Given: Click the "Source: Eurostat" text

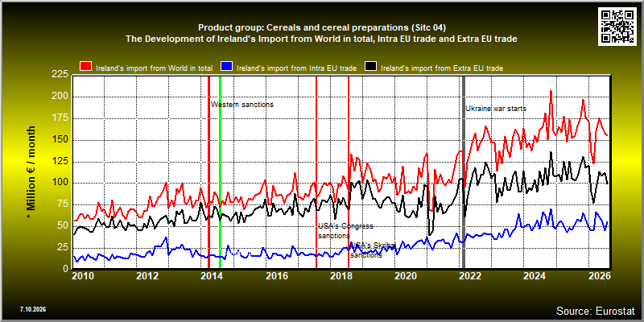Looking at the screenshot, I should click(596, 311).
